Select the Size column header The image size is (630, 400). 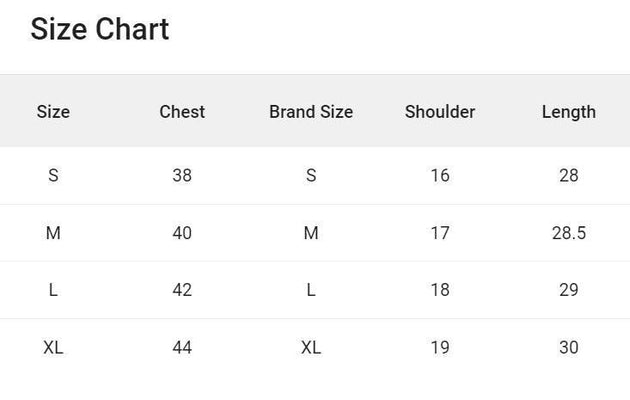pyautogui.click(x=53, y=112)
